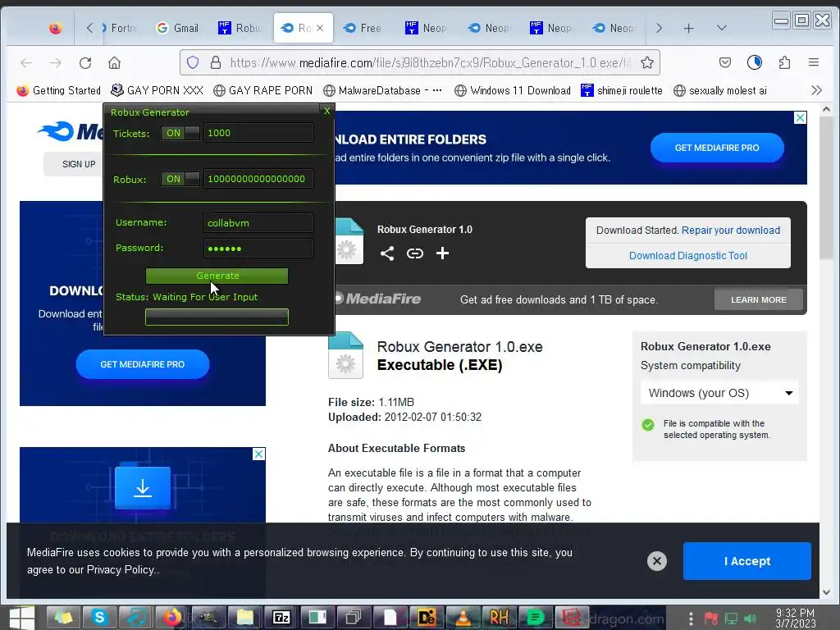Open the RH app from taskbar
The height and width of the screenshot is (630, 840).
pos(499,618)
